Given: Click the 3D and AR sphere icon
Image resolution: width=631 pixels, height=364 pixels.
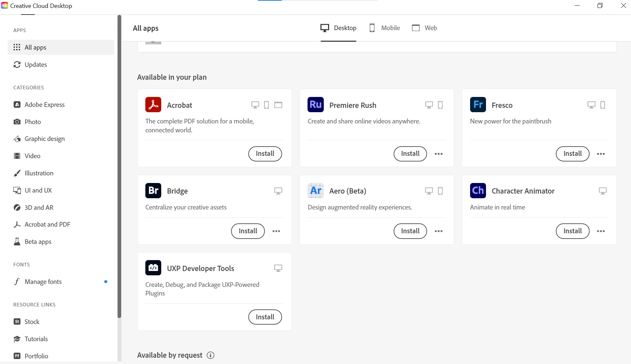Looking at the screenshot, I should pos(17,207).
